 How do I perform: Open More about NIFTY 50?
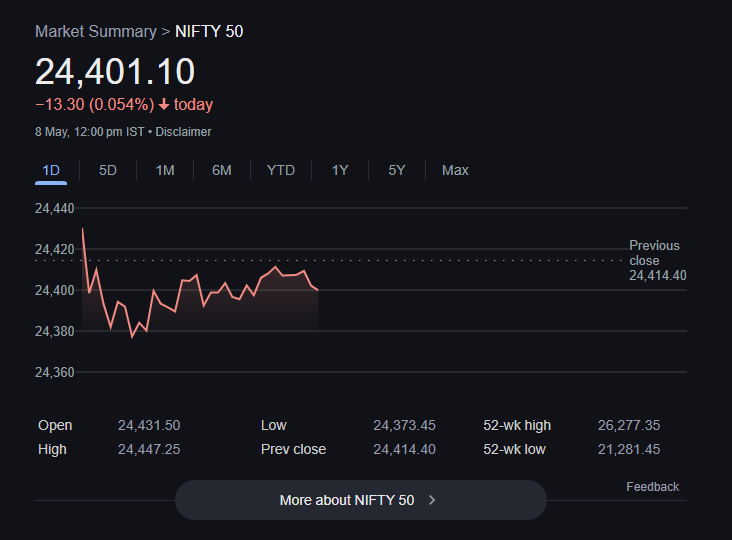(360, 500)
